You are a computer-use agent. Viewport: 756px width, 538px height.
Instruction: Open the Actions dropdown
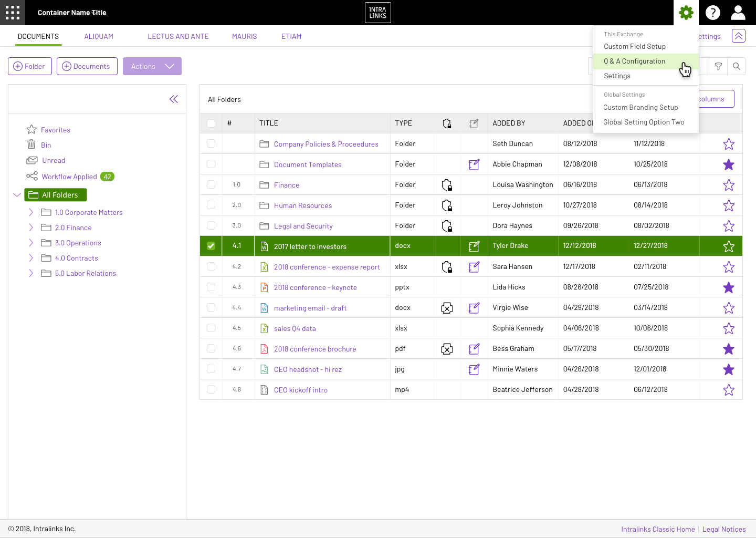click(152, 66)
